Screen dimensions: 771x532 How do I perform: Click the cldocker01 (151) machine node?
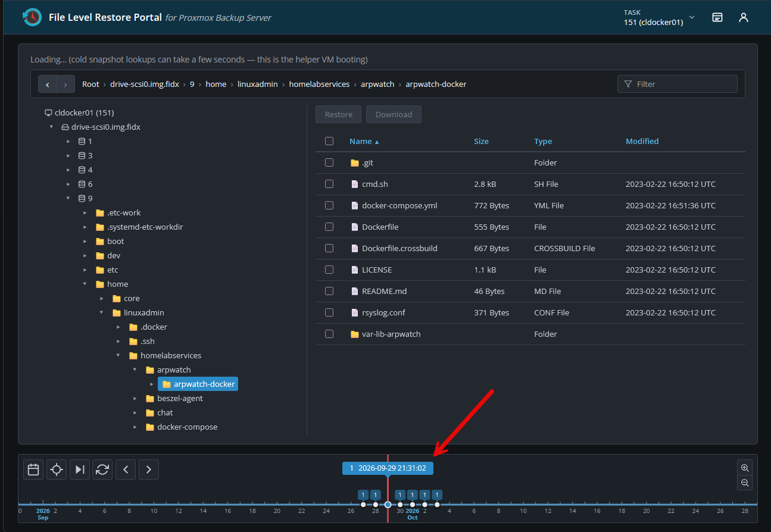(79, 112)
